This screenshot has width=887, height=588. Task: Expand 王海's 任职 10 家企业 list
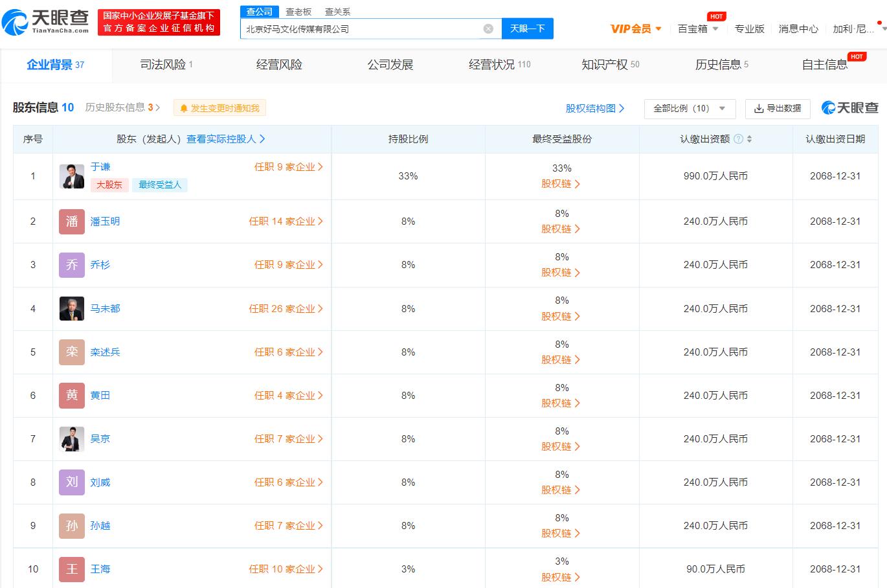tap(286, 569)
